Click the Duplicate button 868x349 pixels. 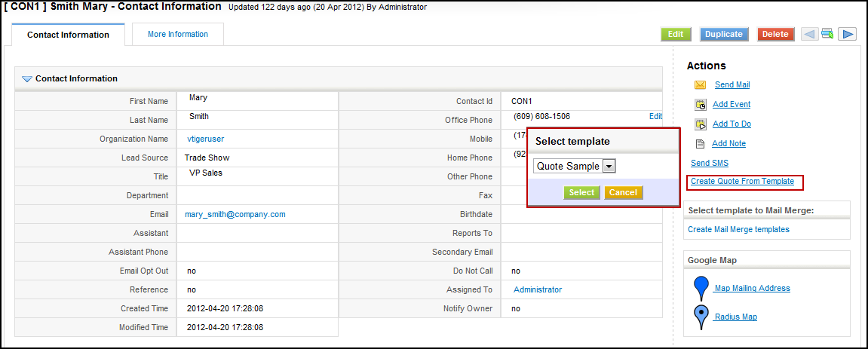[724, 34]
